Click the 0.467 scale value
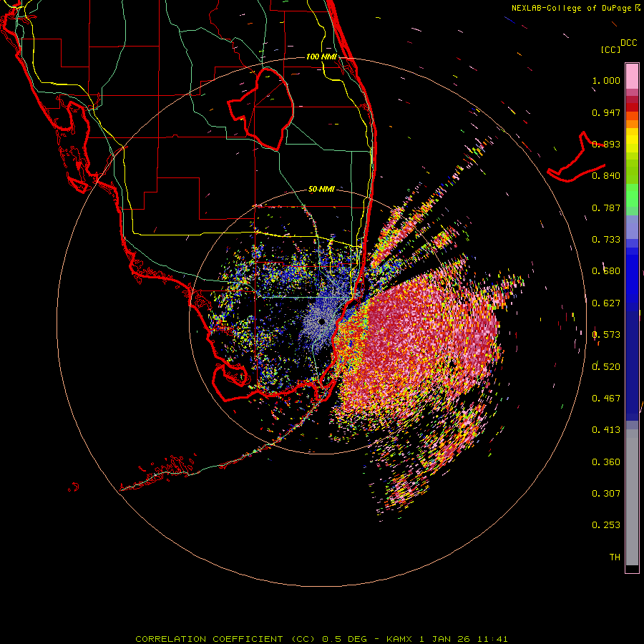644x644 pixels. tap(606, 398)
